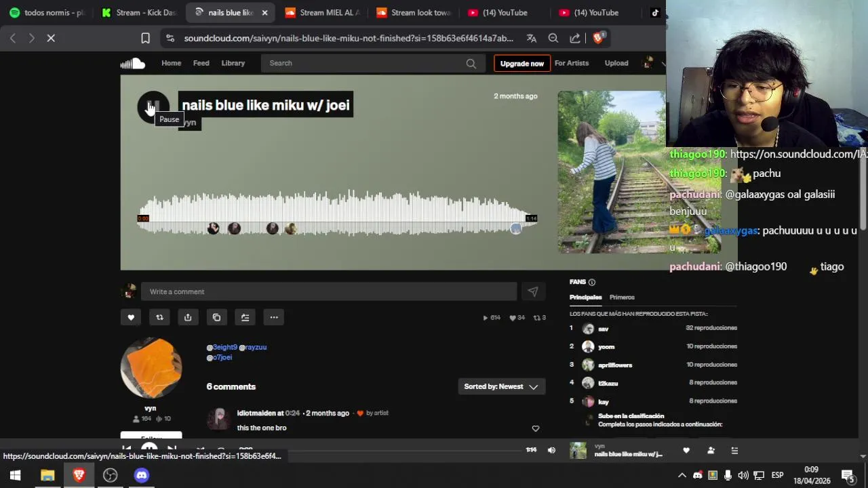Click the Write a comment field
This screenshot has width=868, height=488.
pyautogui.click(x=329, y=291)
